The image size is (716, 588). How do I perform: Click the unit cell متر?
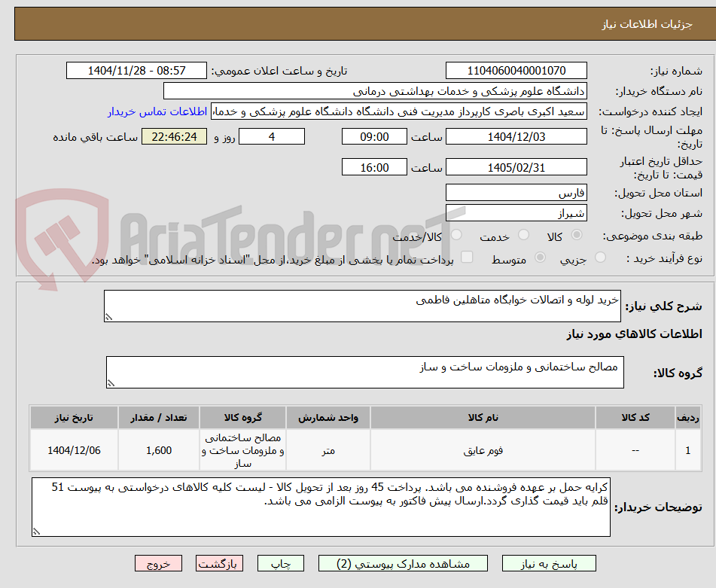[x=328, y=450]
